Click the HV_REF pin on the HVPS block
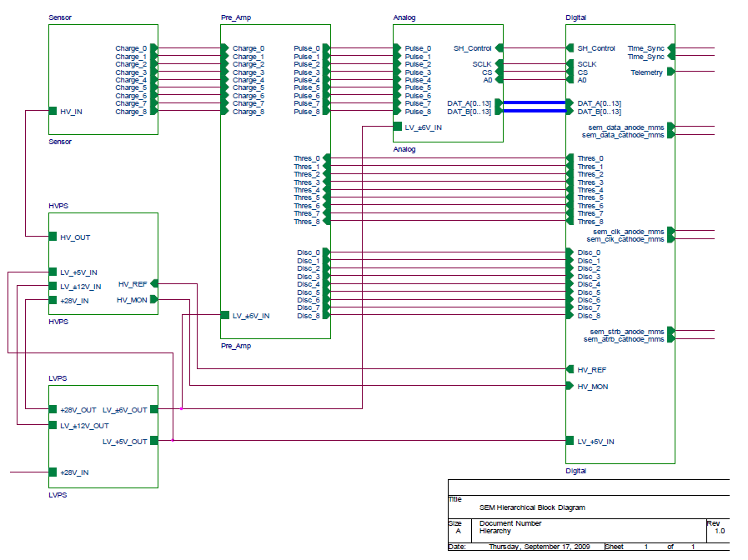Screen dimensions: 748x560 click(153, 283)
